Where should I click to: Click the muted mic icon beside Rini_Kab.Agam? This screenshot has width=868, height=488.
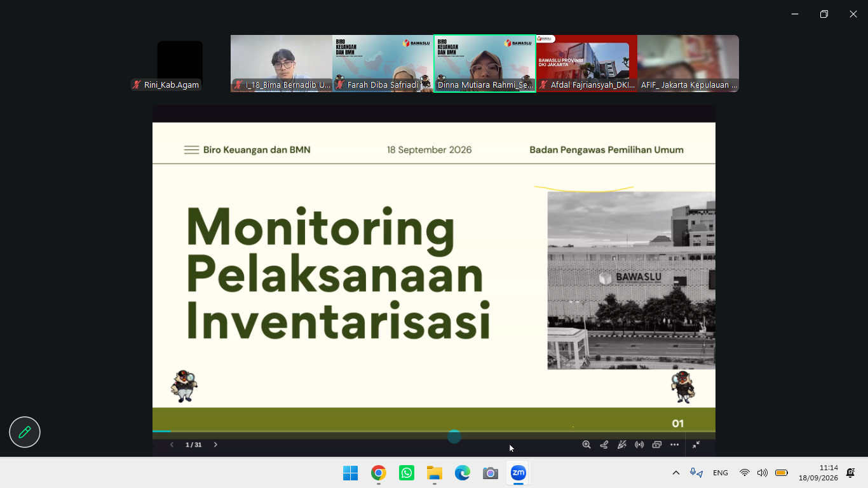point(137,85)
